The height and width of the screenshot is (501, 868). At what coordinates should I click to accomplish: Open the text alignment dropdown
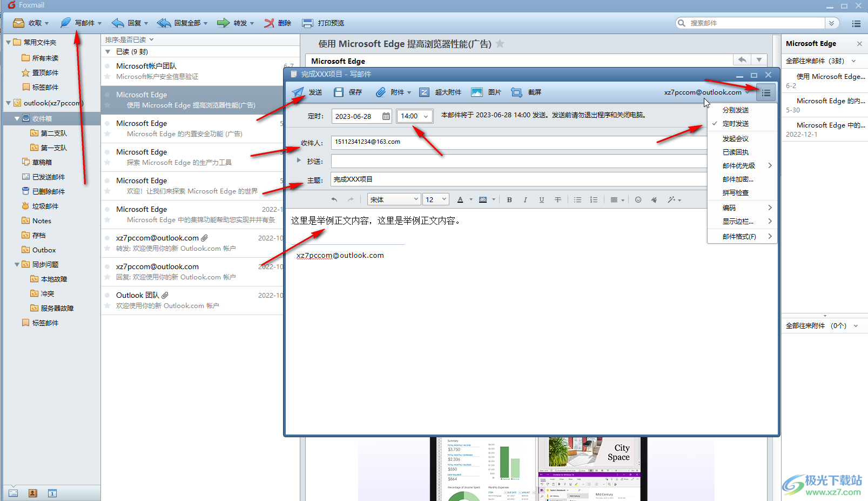617,200
